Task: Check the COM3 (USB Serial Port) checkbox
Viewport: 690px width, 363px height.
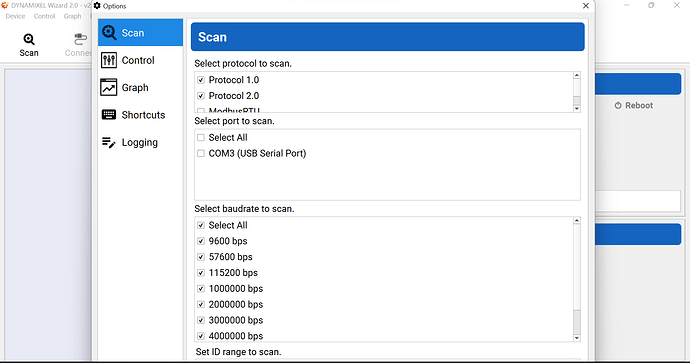Action: tap(201, 154)
